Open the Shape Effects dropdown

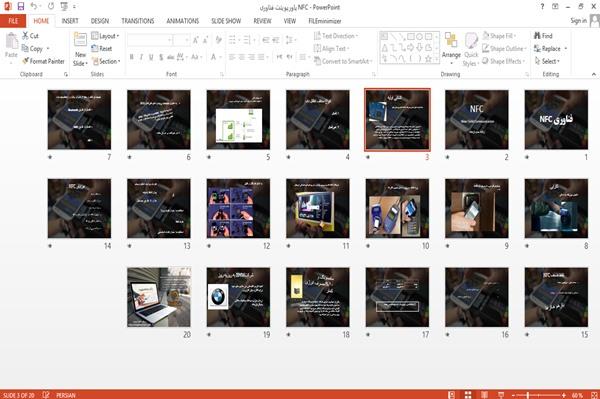(503, 61)
